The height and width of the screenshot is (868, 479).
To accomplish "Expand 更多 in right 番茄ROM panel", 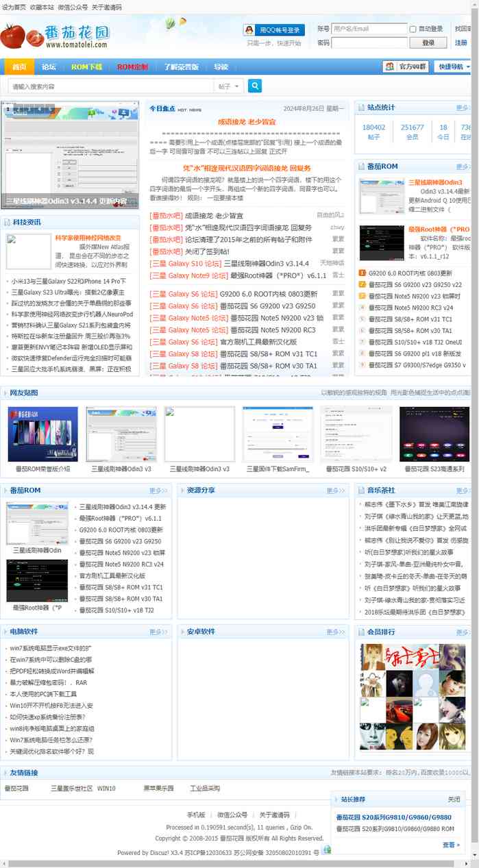I will [x=463, y=166].
